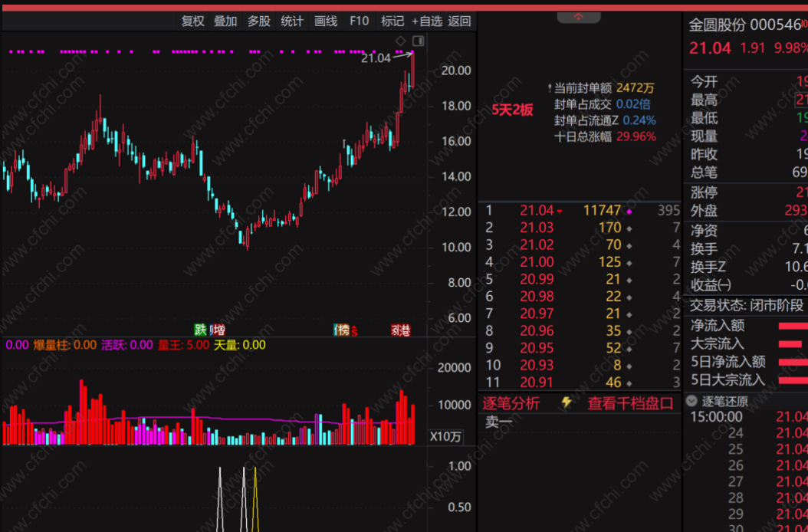This screenshot has height=532, width=808.
Task: Click the 换手Z label
Action: pyautogui.click(x=708, y=267)
